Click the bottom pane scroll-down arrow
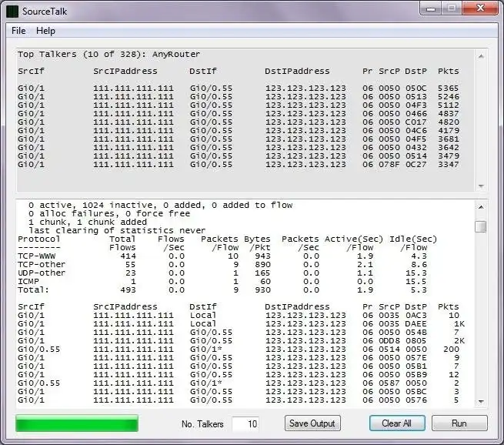The height and width of the screenshot is (445, 504). pyautogui.click(x=481, y=401)
